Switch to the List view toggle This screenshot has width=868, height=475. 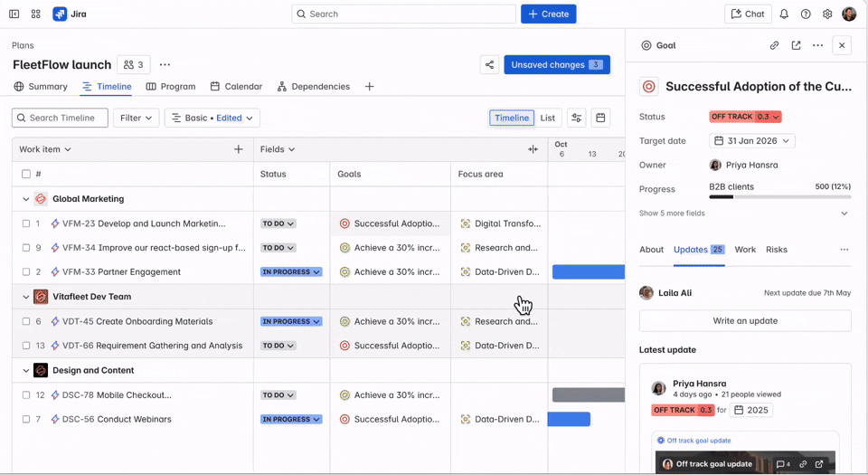(x=548, y=118)
